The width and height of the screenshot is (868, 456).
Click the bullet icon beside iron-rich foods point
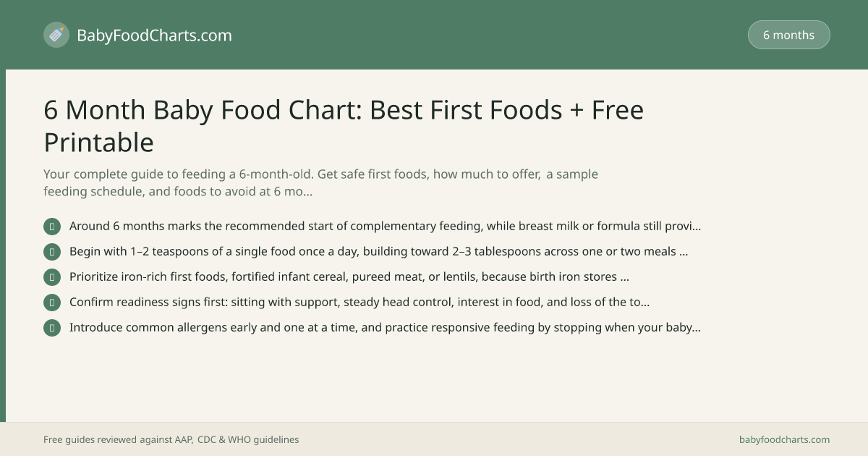click(x=52, y=277)
